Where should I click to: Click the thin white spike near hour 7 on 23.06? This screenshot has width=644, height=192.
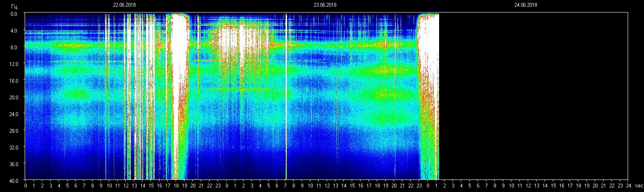click(x=286, y=96)
